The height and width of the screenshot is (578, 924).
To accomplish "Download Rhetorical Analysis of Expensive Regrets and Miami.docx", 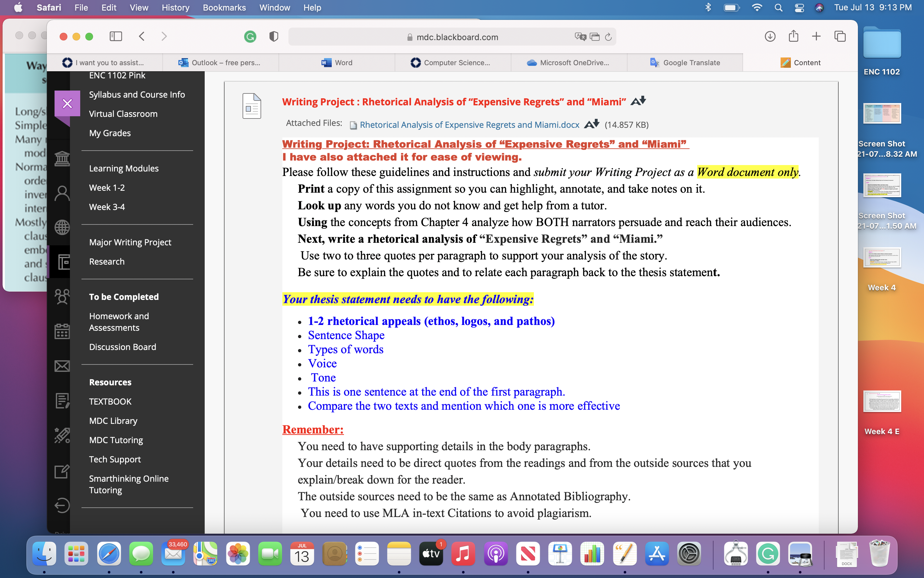I will point(469,125).
